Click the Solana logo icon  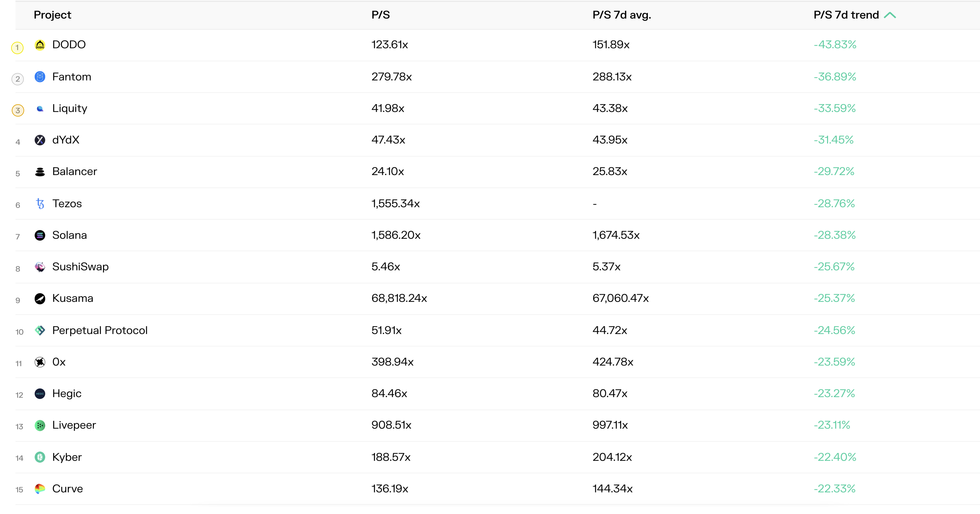click(40, 235)
